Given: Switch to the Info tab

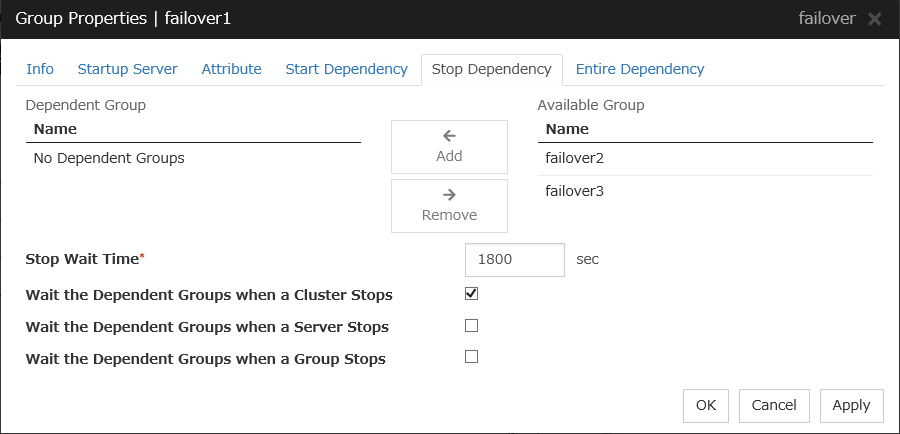Looking at the screenshot, I should [x=40, y=69].
